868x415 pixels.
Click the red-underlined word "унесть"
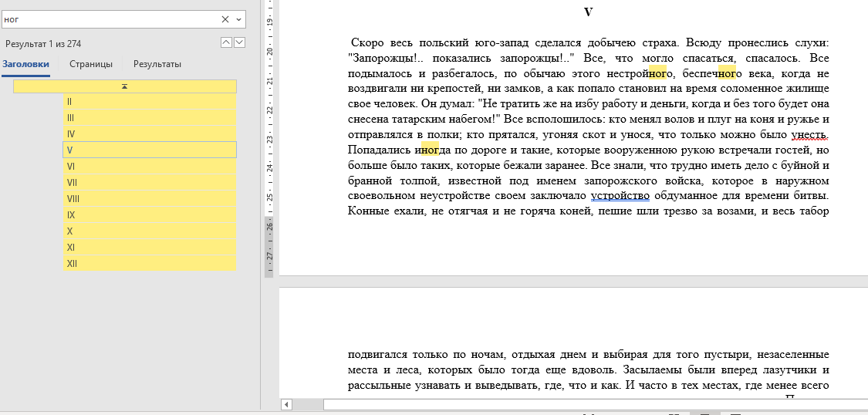809,134
